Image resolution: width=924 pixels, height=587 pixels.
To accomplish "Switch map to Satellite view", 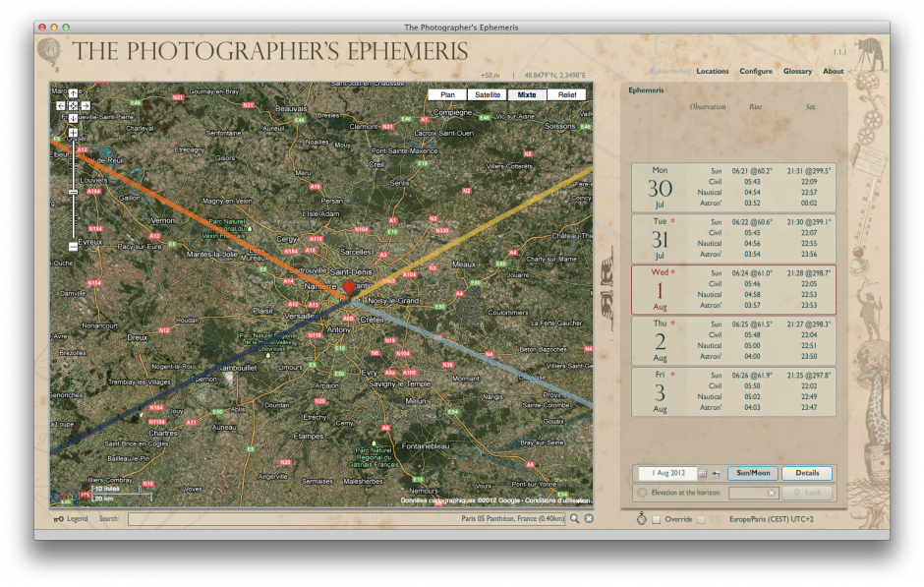I will pos(488,95).
